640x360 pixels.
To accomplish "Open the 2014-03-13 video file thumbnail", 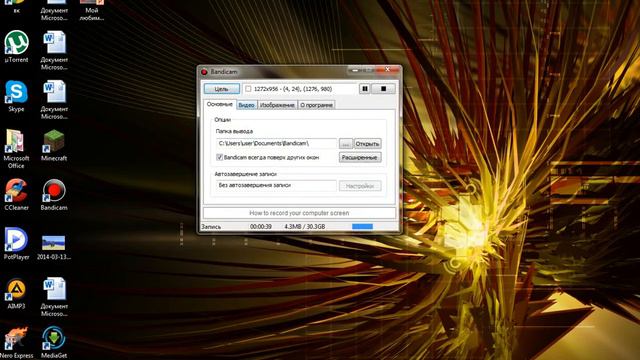I will [54, 247].
